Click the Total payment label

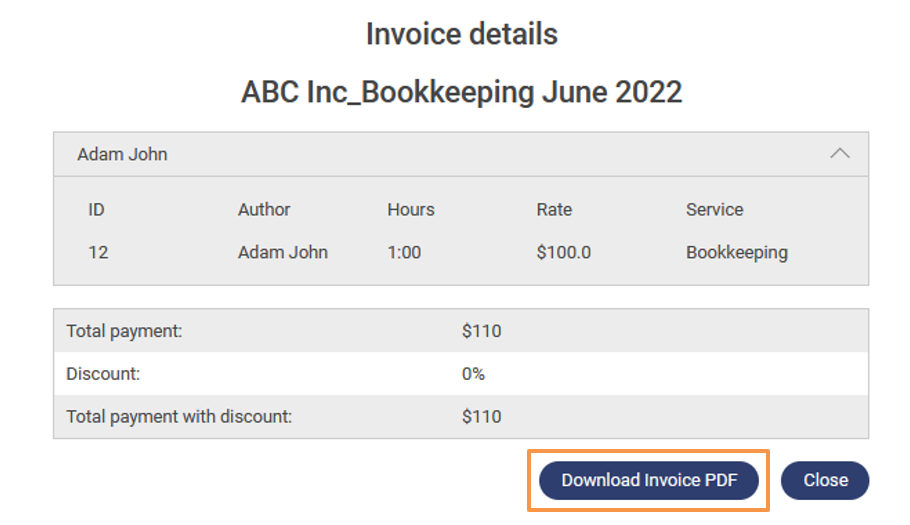pyautogui.click(x=124, y=331)
